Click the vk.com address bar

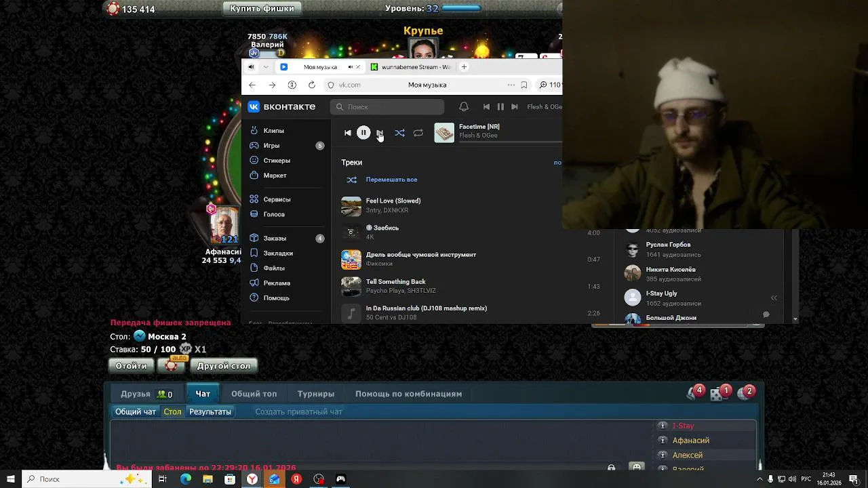click(349, 85)
